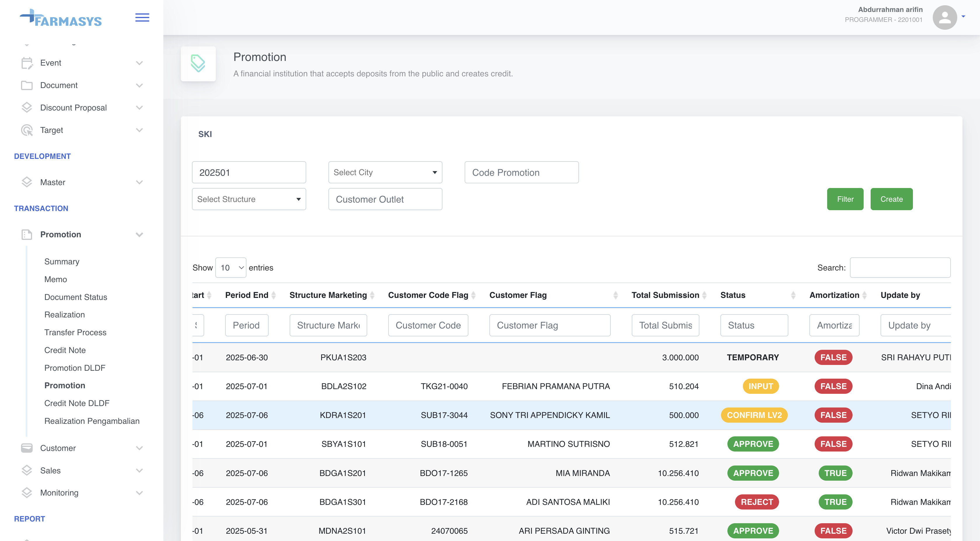The image size is (980, 541).
Task: Open the Realization submenu item
Action: click(65, 315)
